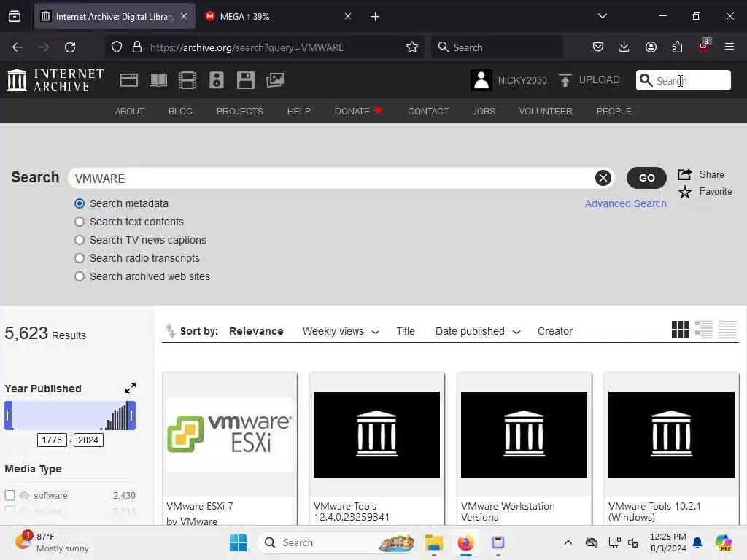This screenshot has height=560, width=747.
Task: Click the VMWARE search query field
Action: point(333,178)
